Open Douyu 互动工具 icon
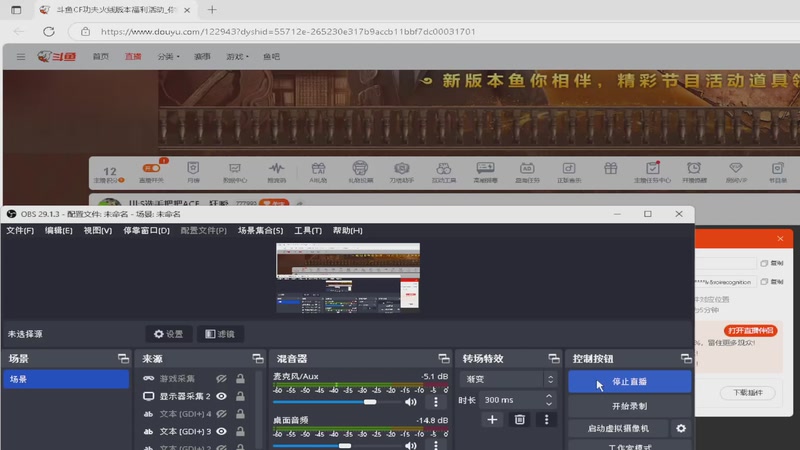The height and width of the screenshot is (450, 800). tap(443, 172)
